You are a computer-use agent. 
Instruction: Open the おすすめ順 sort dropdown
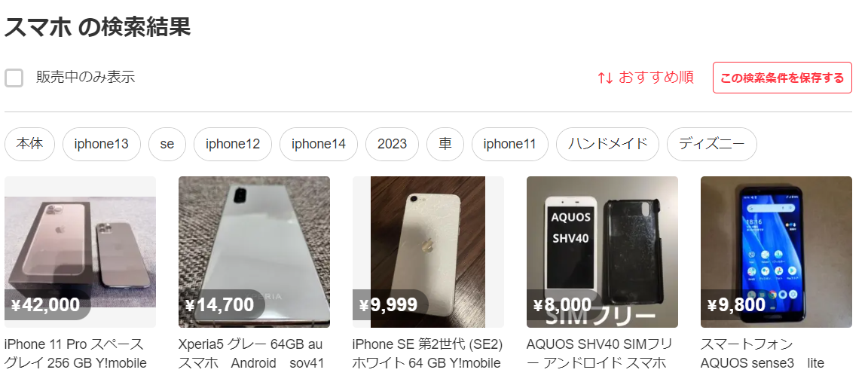point(646,78)
